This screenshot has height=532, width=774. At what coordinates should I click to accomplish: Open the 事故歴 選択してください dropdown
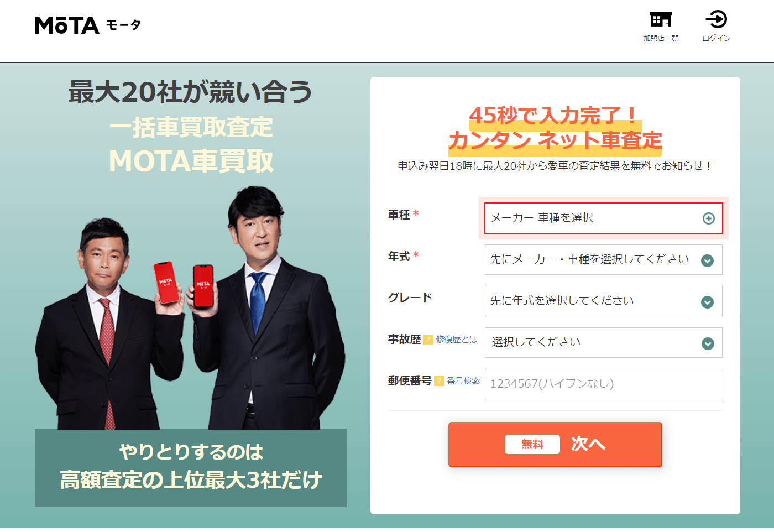[604, 343]
